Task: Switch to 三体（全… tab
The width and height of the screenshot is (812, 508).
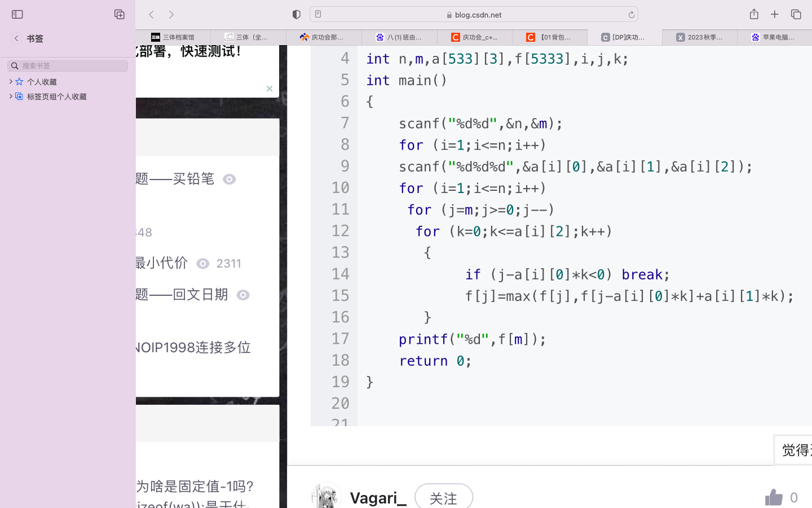Action: click(248, 37)
